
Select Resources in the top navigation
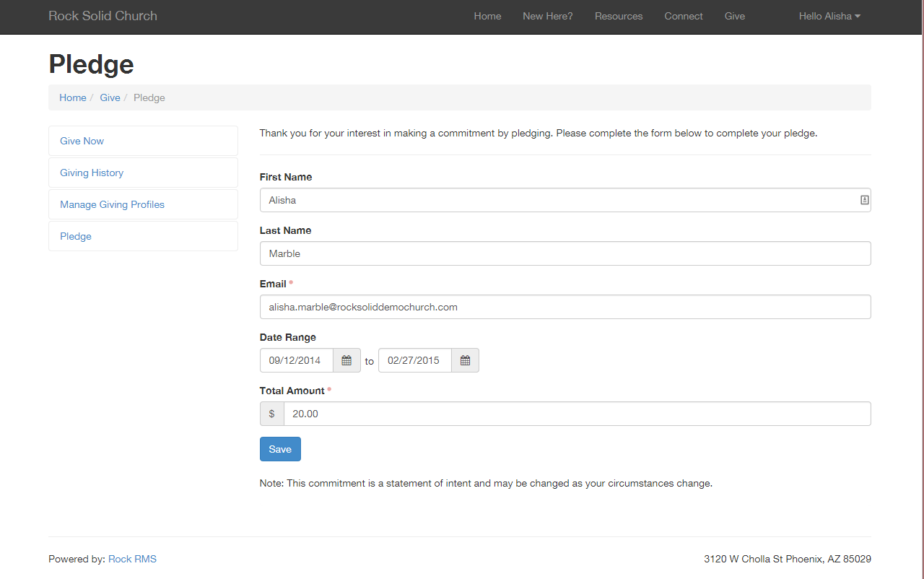[618, 16]
